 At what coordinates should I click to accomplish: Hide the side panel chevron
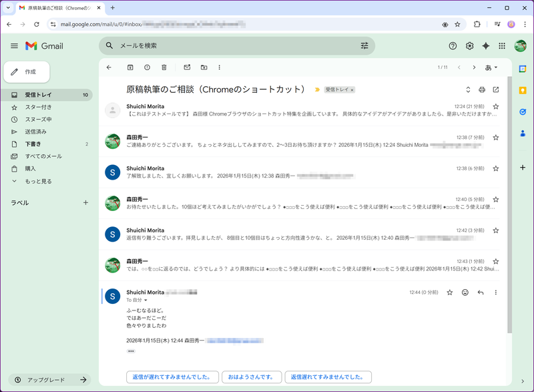523,381
